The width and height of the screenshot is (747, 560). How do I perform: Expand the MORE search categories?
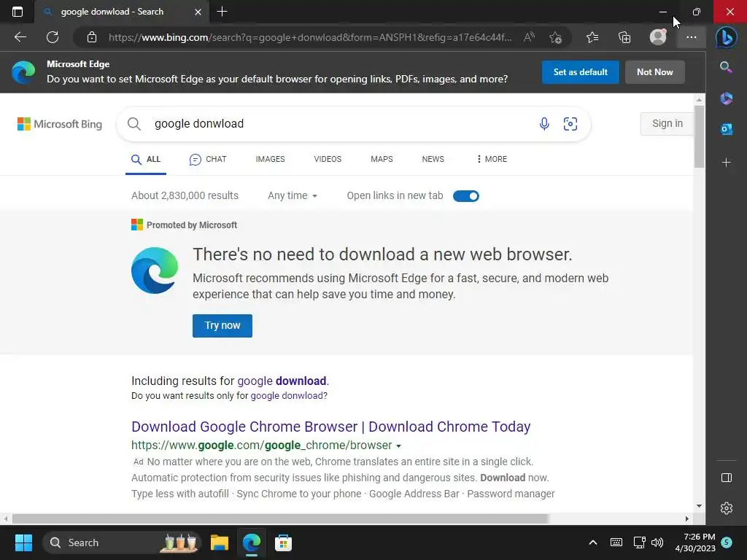click(x=492, y=159)
